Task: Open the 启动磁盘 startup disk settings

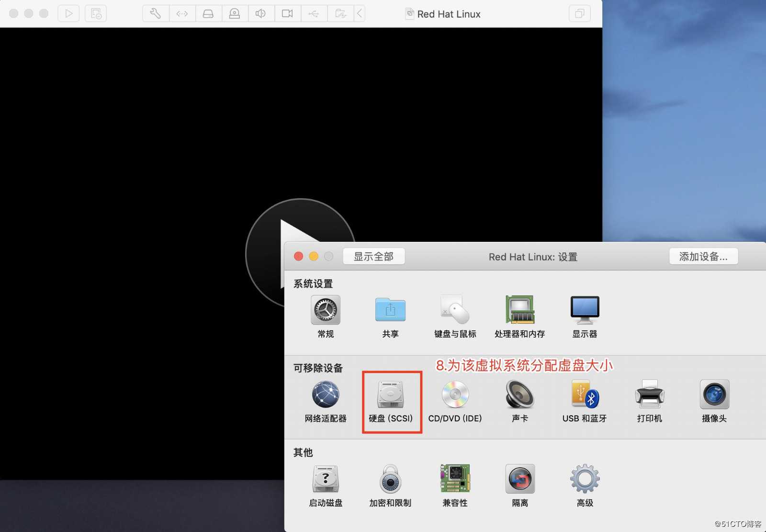Action: tap(326, 486)
